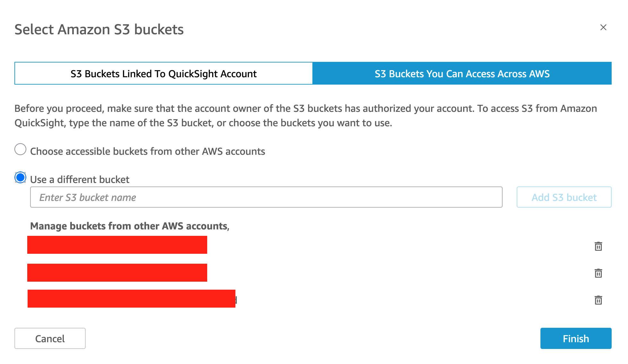Click the Cancel button
Screen dimensions: 628x364
point(50,338)
